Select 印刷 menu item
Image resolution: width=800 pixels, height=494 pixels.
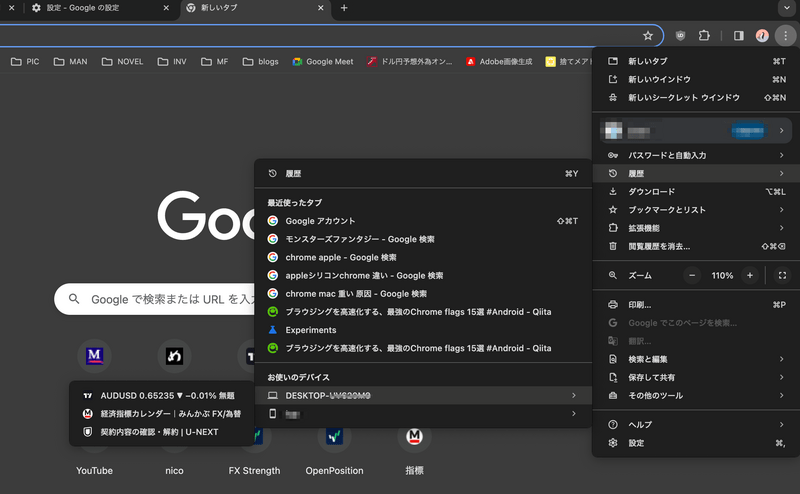696,305
